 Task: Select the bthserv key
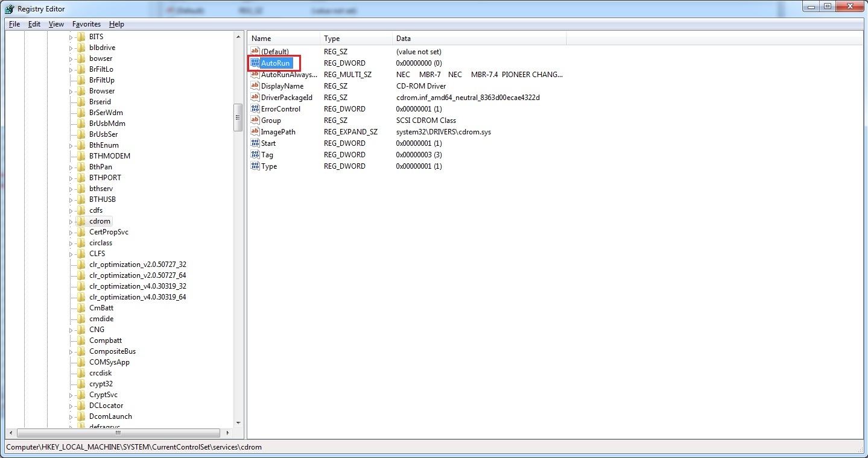tap(101, 189)
